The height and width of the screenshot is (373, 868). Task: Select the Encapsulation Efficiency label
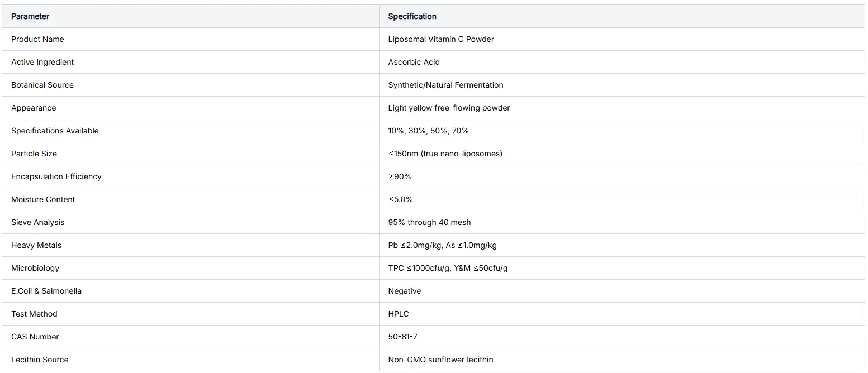coord(56,176)
